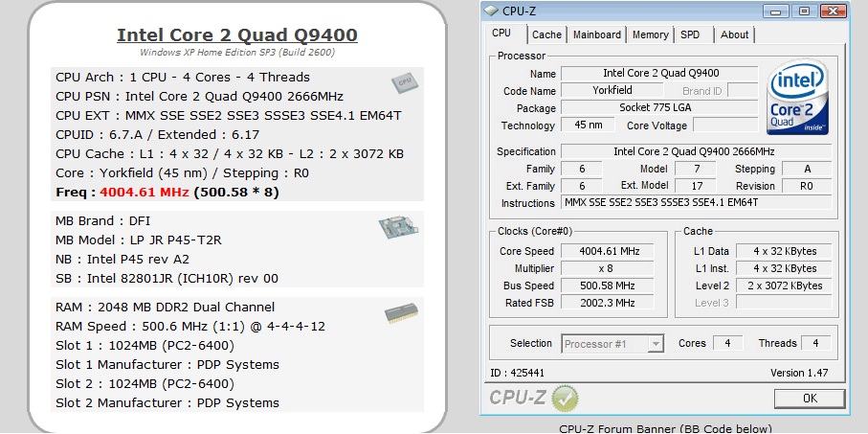
Task: Click the Revision field showing R0
Action: [807, 186]
